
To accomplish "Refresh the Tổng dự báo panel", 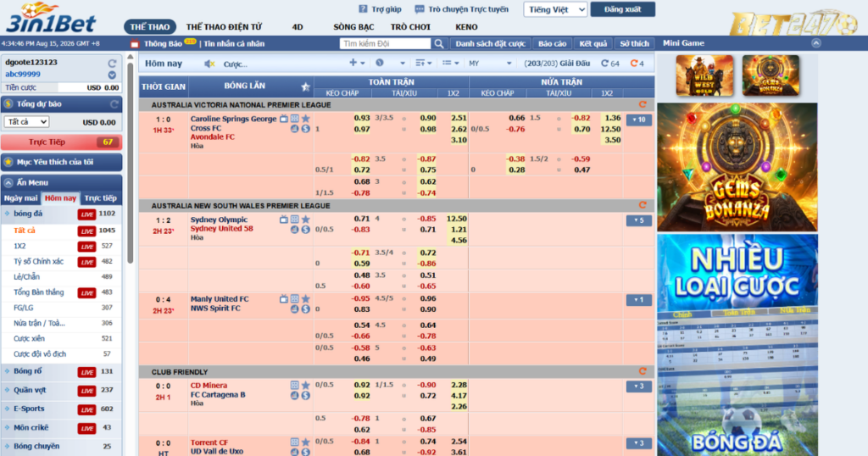I will click(114, 104).
